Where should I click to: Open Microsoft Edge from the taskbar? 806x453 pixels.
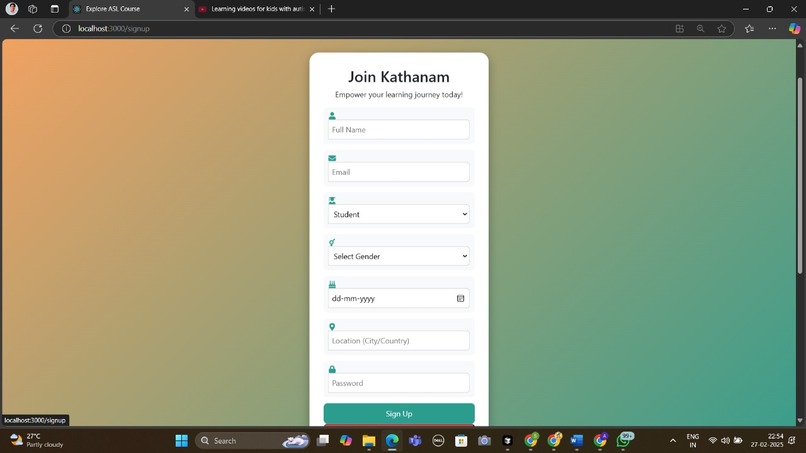click(392, 441)
